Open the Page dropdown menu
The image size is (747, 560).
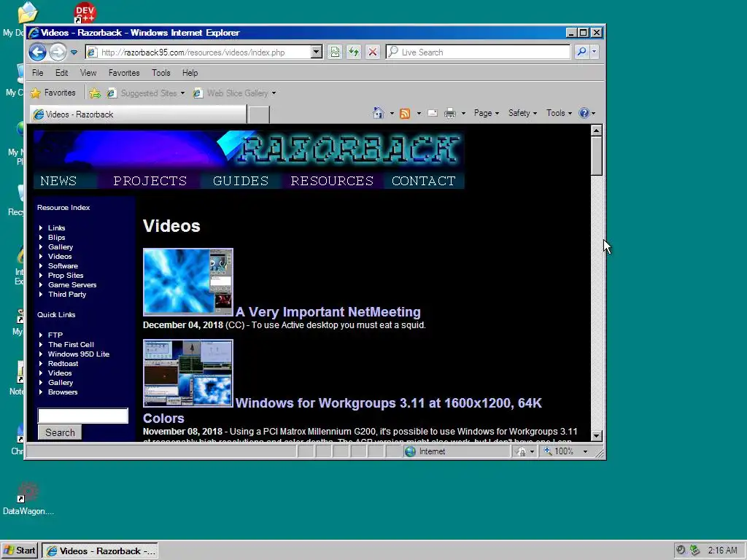pyautogui.click(x=487, y=113)
